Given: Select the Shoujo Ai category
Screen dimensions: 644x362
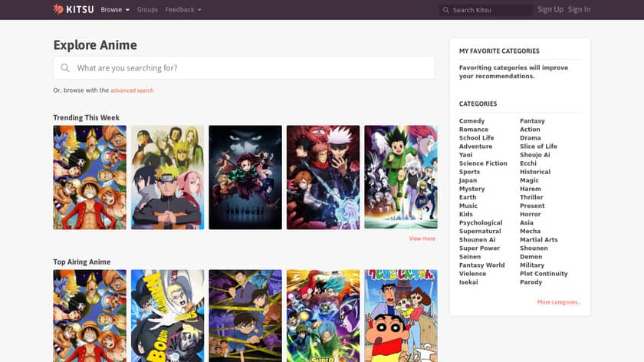Looking at the screenshot, I should pyautogui.click(x=535, y=155).
